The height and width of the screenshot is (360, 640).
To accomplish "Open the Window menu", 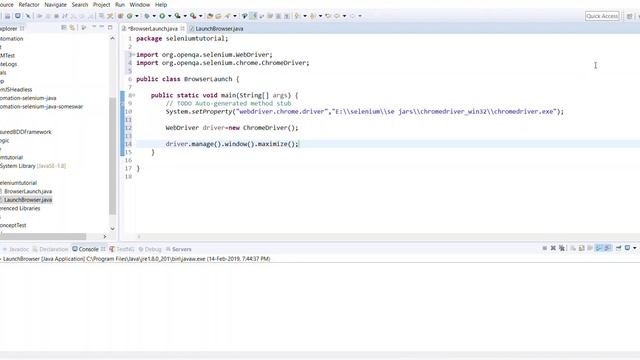I will click(140, 4).
